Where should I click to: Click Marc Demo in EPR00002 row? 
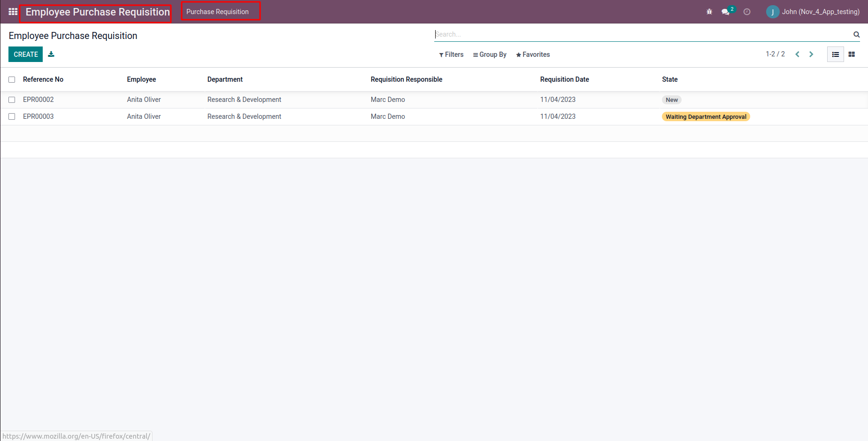coord(388,100)
